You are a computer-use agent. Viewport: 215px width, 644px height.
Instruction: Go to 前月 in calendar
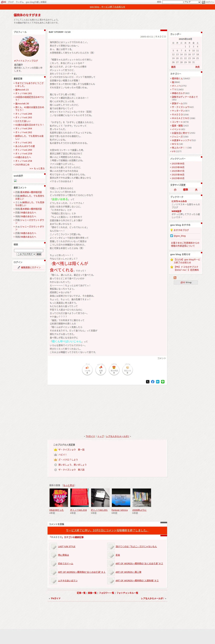point(173,67)
